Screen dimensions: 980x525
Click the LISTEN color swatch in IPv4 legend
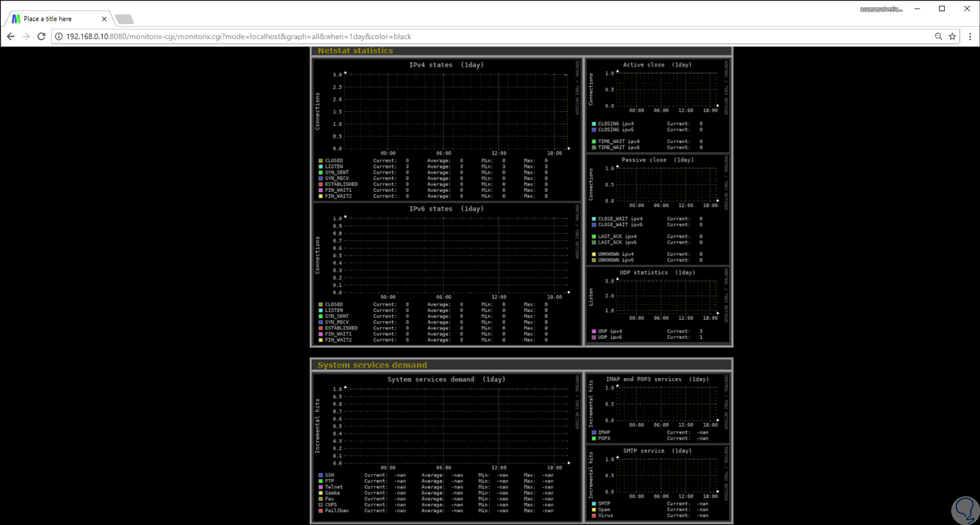click(x=321, y=167)
